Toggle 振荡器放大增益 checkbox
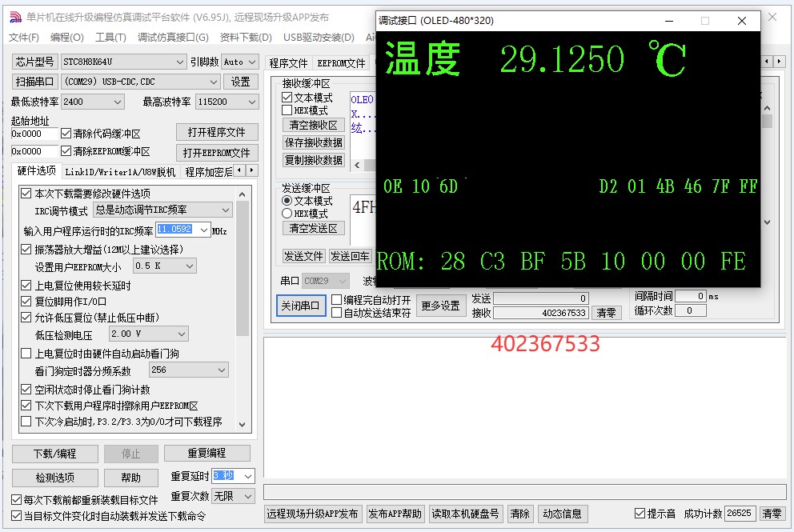 (26, 249)
